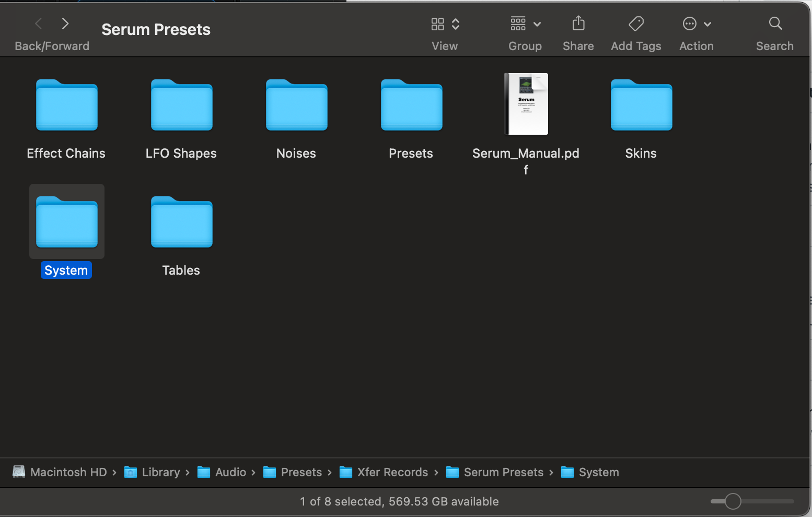
Task: Select the Tables folder icon
Action: click(182, 222)
